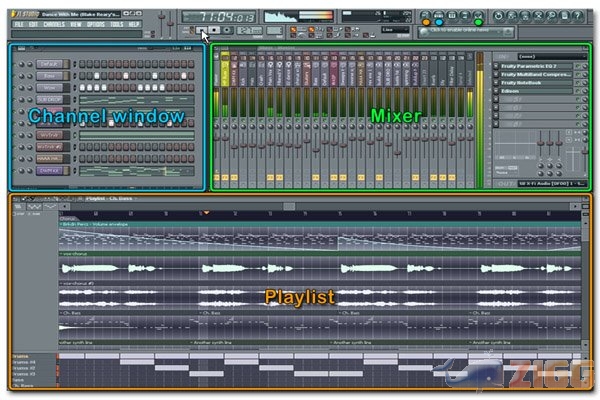Open the TOOLS menu
This screenshot has width=600, height=400.
tap(117, 24)
